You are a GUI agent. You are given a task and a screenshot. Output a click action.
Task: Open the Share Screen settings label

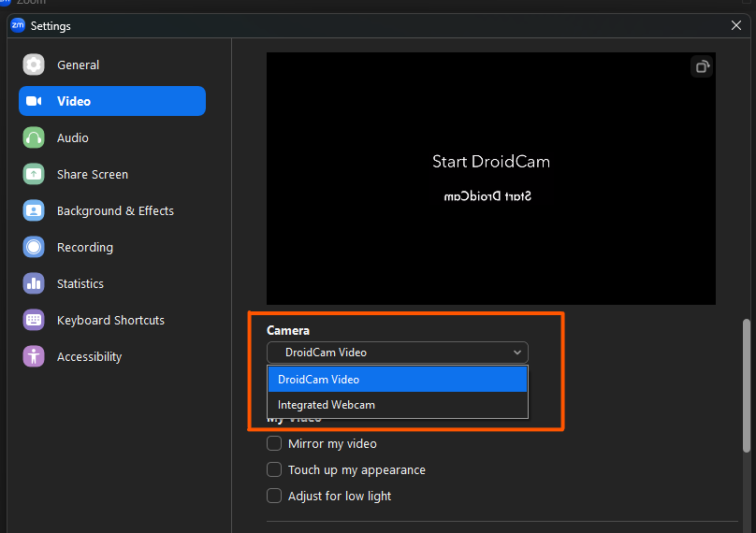(93, 175)
